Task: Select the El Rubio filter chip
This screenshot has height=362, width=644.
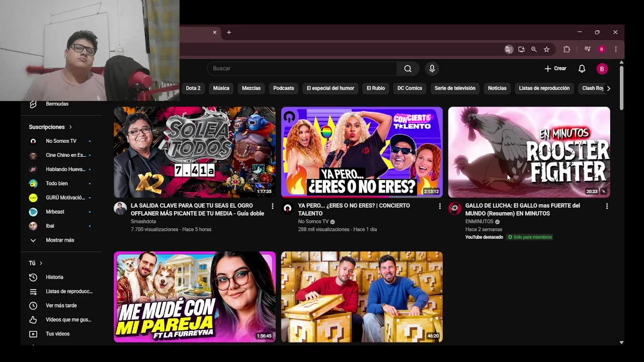Action: (375, 88)
